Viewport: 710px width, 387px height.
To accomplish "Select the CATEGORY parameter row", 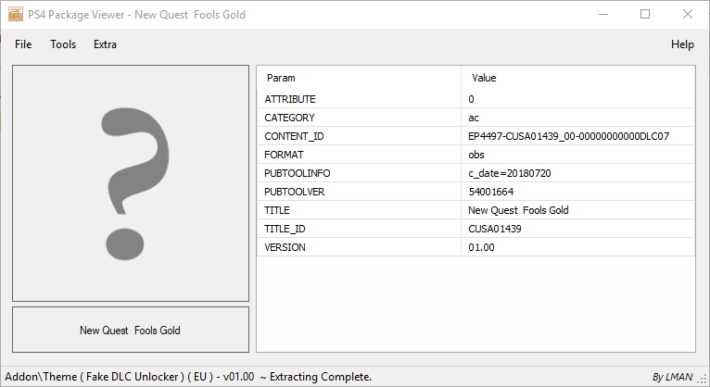I will pos(476,118).
